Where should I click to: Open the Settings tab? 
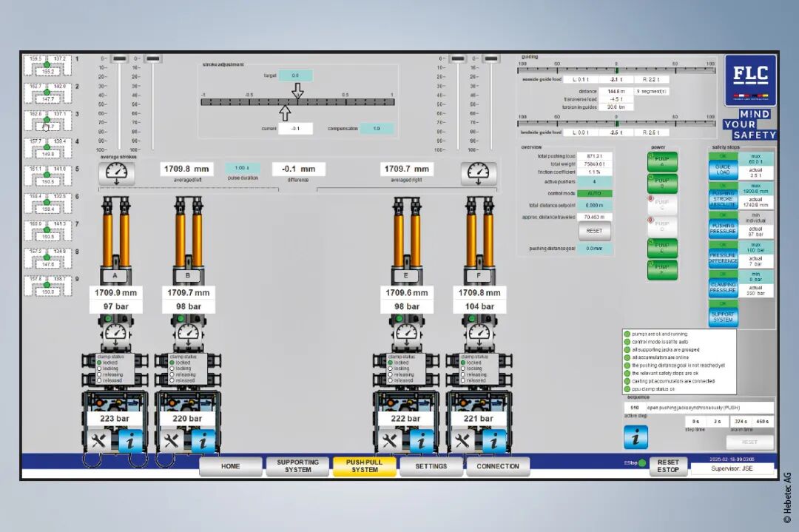coord(431,466)
